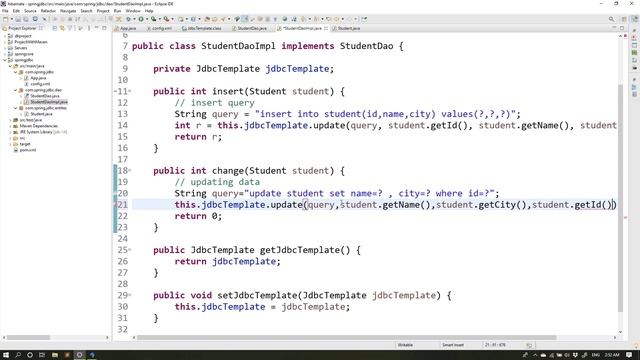Screen dimensions: 640x360
Task: Switch to the JdbcTemplate.class editor tab
Action: (x=202, y=29)
